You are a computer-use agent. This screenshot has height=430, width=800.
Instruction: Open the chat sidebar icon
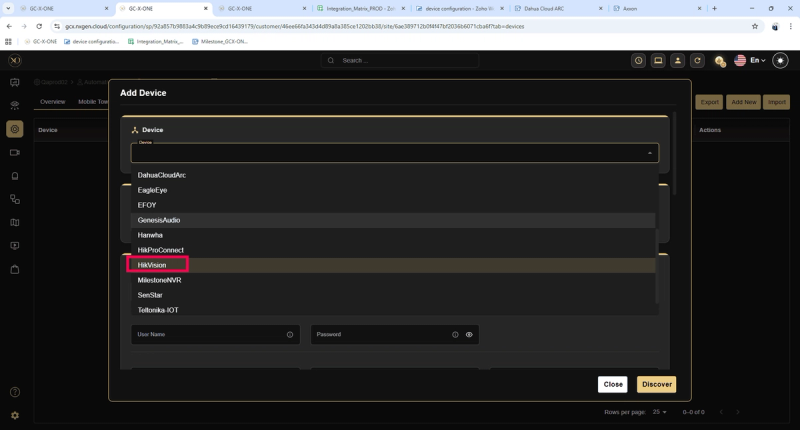click(15, 83)
